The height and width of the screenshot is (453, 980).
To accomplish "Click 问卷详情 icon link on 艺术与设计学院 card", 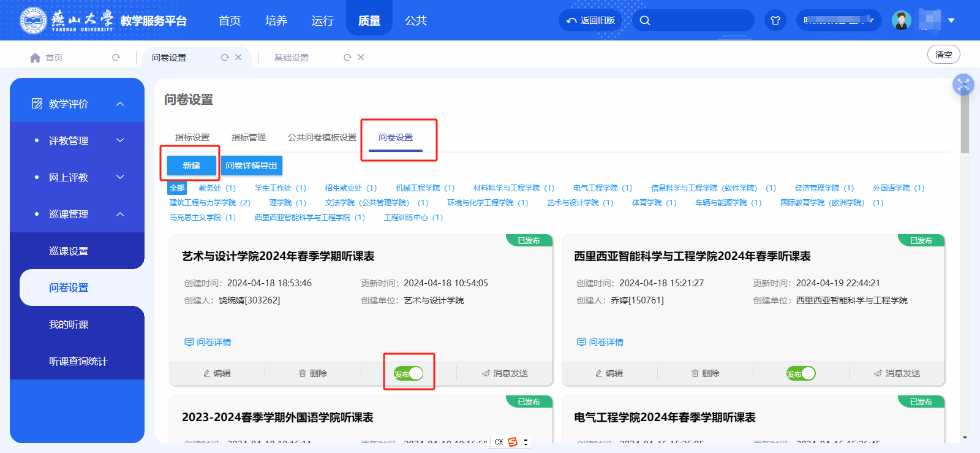I will tap(208, 342).
